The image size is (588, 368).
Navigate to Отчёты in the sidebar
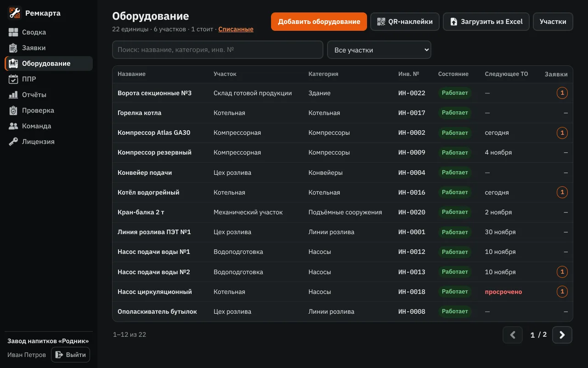(49, 95)
